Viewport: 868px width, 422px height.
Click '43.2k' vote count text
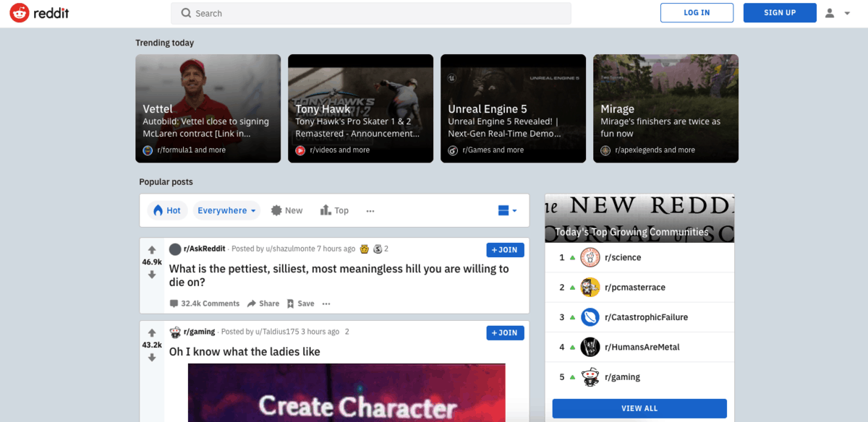click(x=152, y=345)
